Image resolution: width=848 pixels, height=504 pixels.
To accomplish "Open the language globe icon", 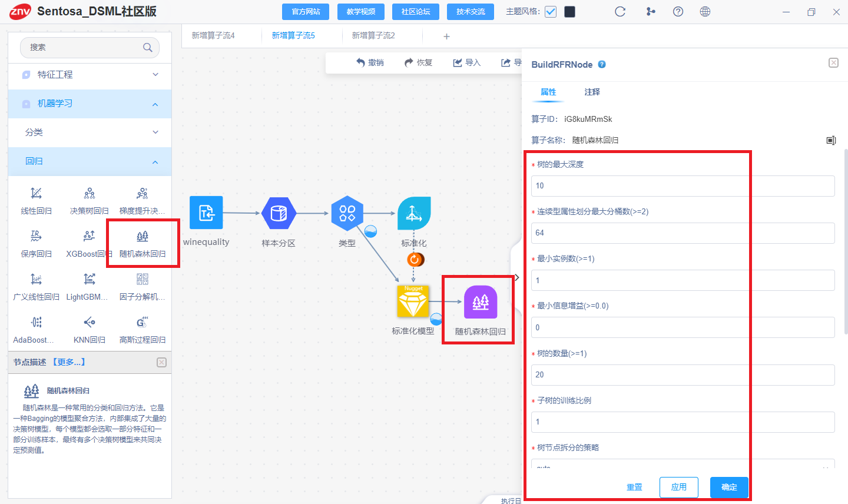I will click(x=705, y=12).
